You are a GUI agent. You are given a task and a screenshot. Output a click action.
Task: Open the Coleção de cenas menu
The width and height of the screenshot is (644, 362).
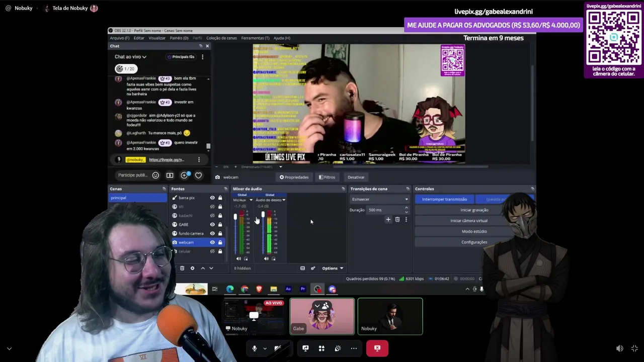click(221, 38)
